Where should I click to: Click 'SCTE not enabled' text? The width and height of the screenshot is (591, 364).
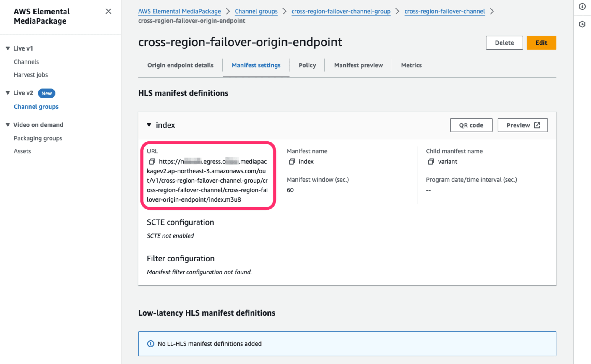170,236
